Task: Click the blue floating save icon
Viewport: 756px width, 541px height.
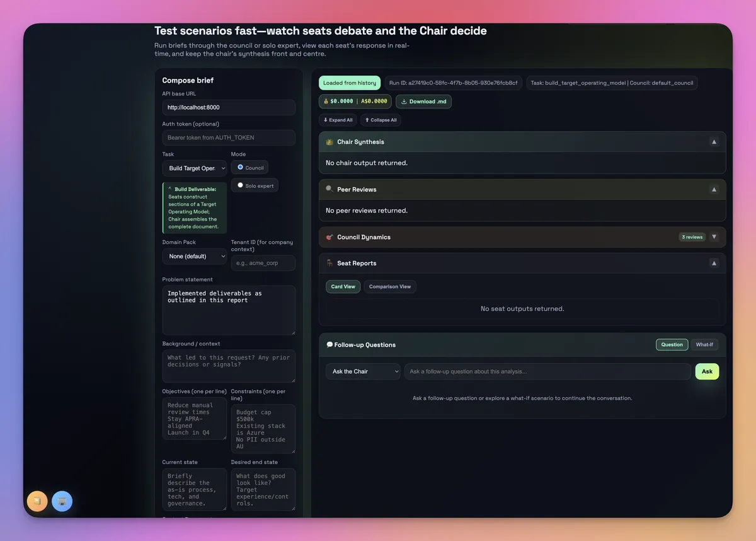Action: [x=62, y=501]
